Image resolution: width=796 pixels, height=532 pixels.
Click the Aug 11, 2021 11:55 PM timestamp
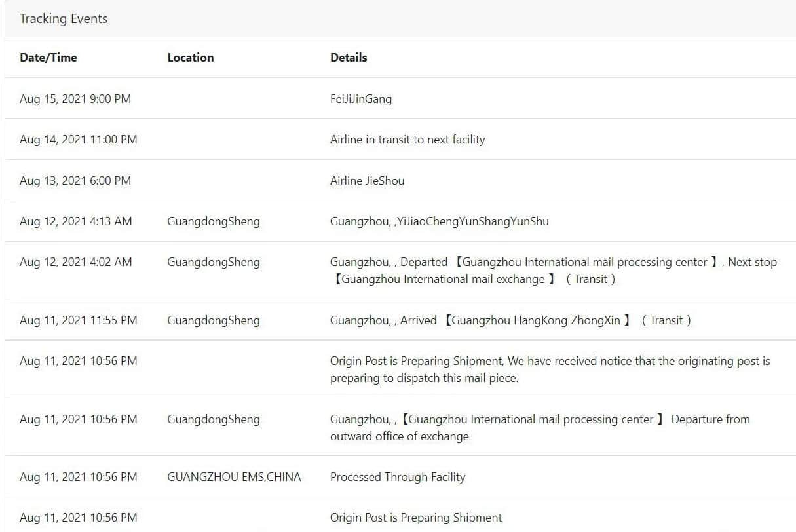[78, 320]
